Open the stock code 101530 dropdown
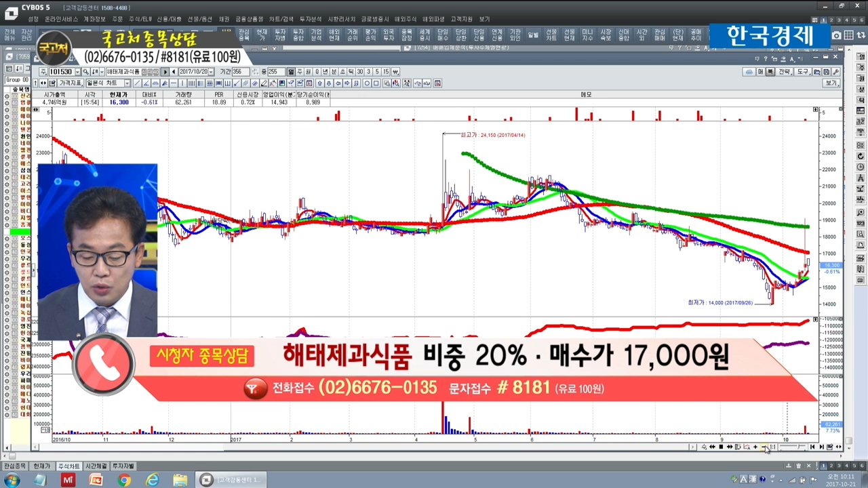Screen dimensions: 868x488 pyautogui.click(x=77, y=72)
